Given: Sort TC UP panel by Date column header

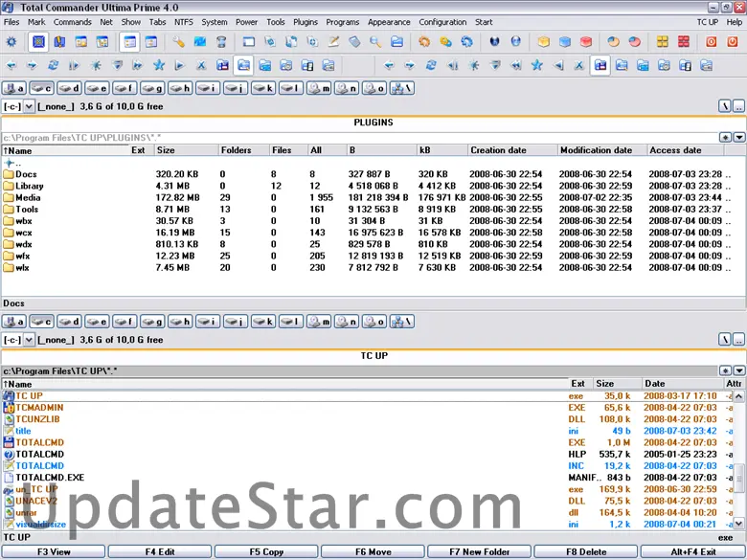Looking at the screenshot, I should point(682,383).
